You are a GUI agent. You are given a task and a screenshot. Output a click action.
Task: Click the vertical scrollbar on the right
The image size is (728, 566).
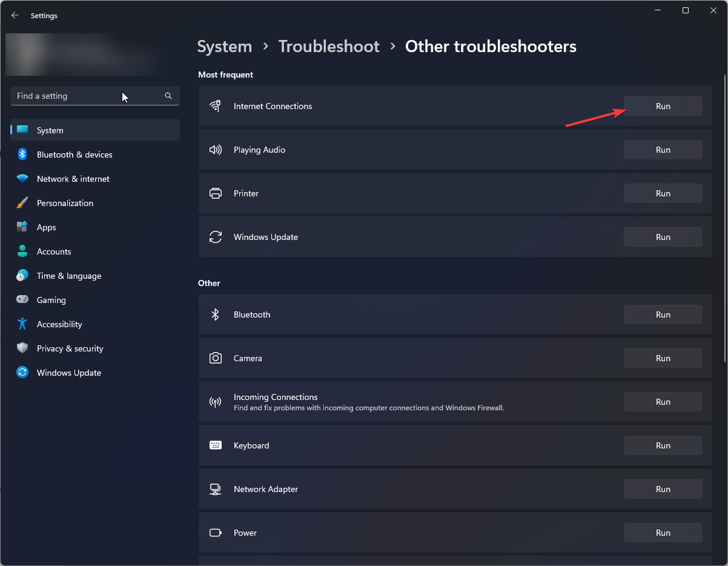point(724,218)
